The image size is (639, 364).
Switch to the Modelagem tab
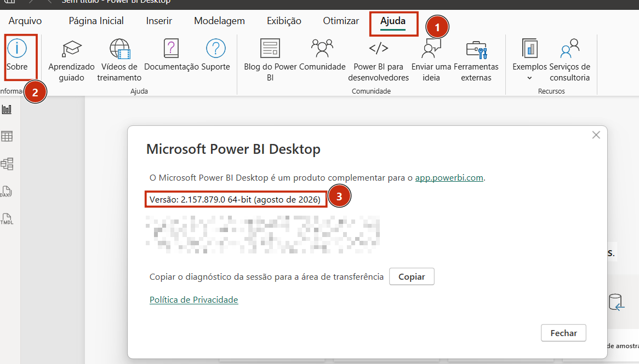click(x=219, y=21)
